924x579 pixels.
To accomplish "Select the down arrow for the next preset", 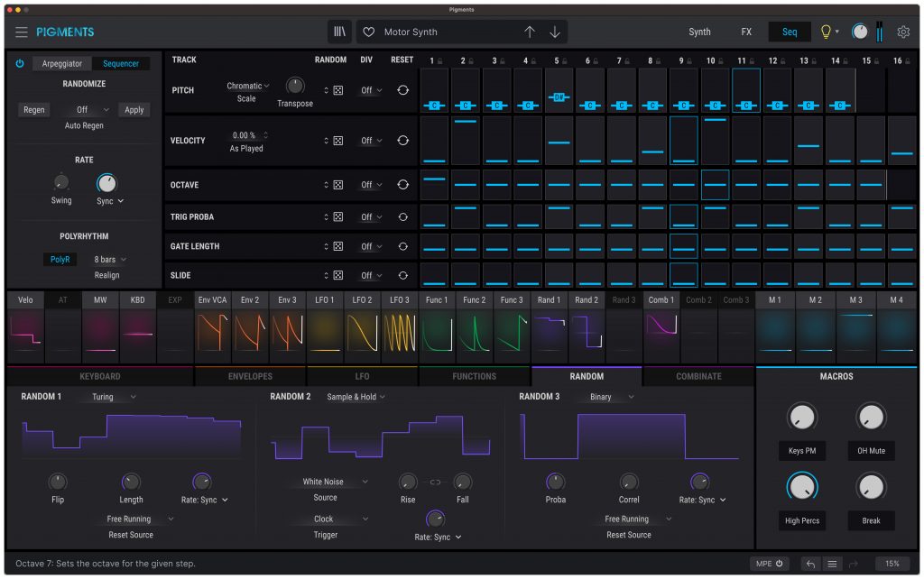I will point(554,31).
